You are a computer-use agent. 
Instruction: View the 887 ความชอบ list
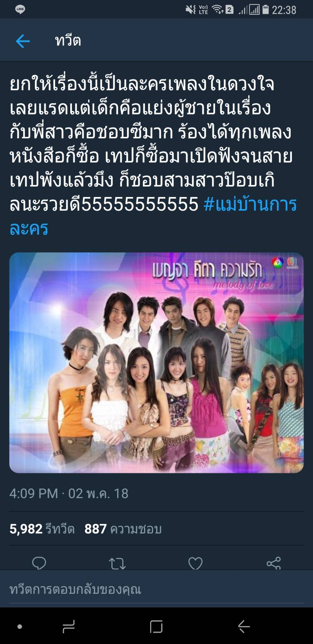(x=123, y=529)
